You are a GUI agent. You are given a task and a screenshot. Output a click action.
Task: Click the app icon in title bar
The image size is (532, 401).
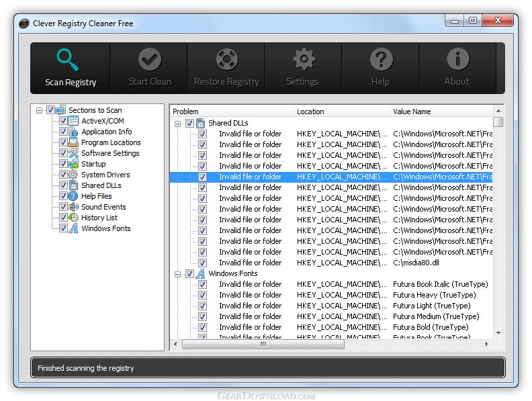click(24, 24)
